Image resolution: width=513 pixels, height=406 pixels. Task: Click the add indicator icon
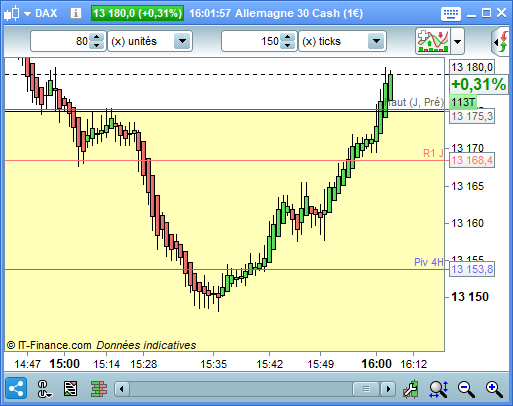coord(433,41)
